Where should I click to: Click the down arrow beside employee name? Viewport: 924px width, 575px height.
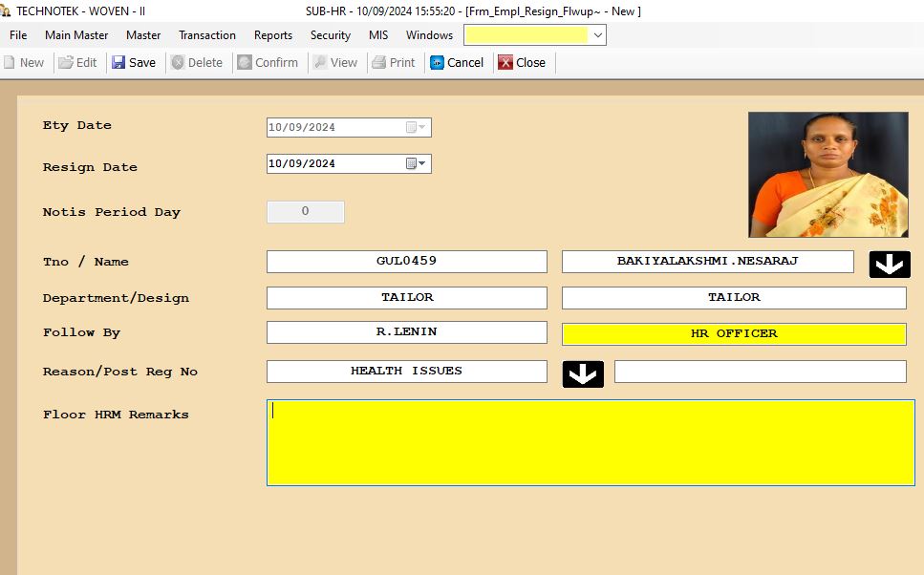(889, 264)
